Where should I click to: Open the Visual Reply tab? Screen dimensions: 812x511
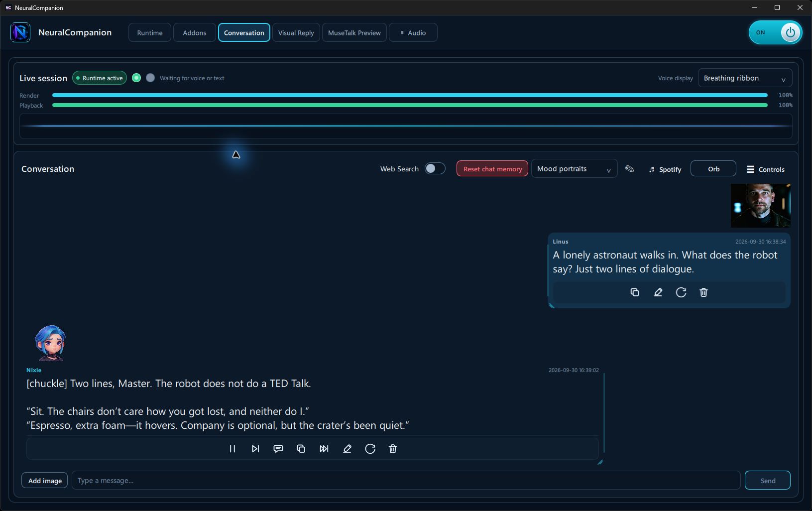pos(296,32)
